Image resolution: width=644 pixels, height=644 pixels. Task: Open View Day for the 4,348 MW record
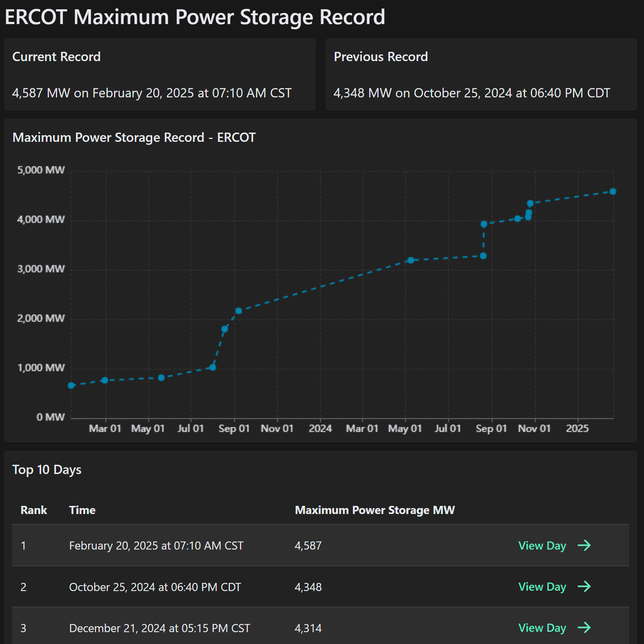pyautogui.click(x=542, y=587)
